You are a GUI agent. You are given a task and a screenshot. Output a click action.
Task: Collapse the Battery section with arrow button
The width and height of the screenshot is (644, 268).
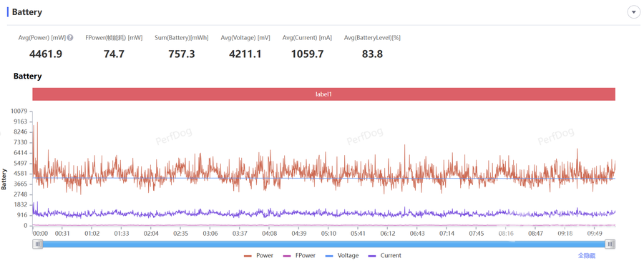(633, 12)
